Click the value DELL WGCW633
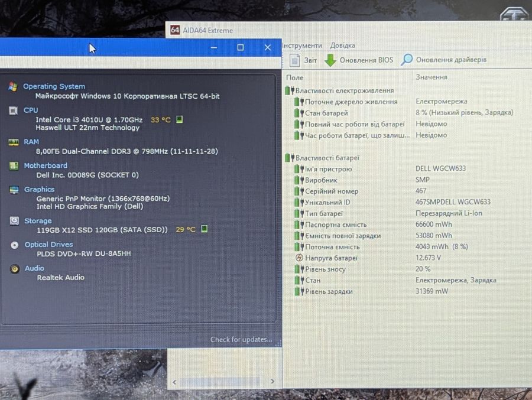 pyautogui.click(x=440, y=168)
